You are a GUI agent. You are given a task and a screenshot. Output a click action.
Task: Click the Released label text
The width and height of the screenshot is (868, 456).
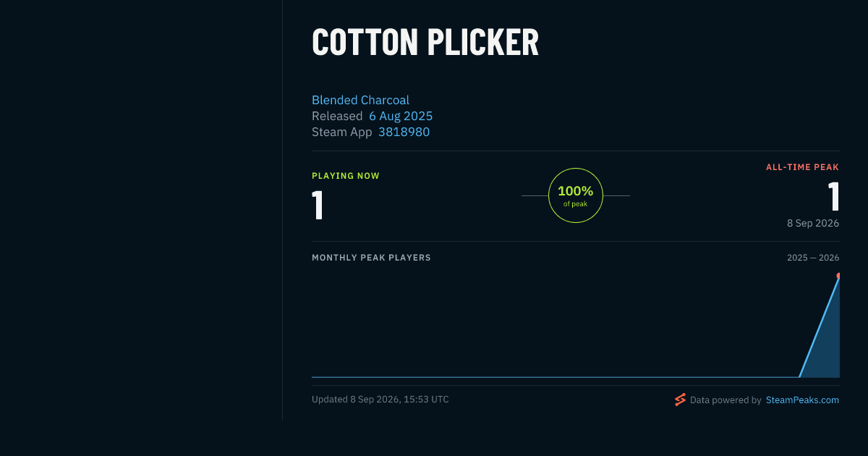pos(337,116)
